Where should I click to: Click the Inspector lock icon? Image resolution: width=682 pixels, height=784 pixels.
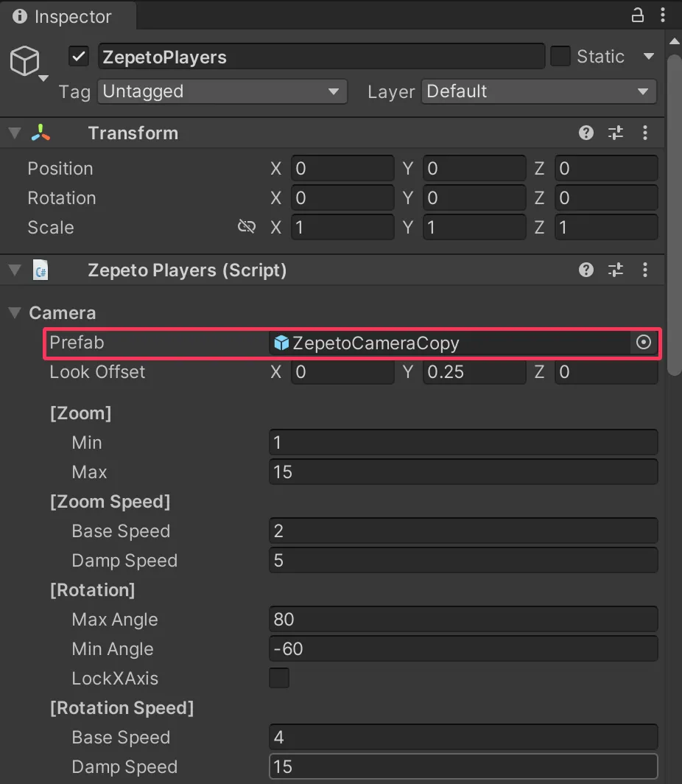pyautogui.click(x=638, y=15)
